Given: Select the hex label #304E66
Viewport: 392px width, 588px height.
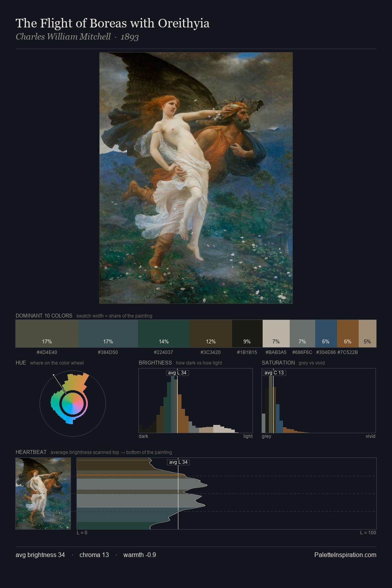Looking at the screenshot, I should tap(326, 352).
